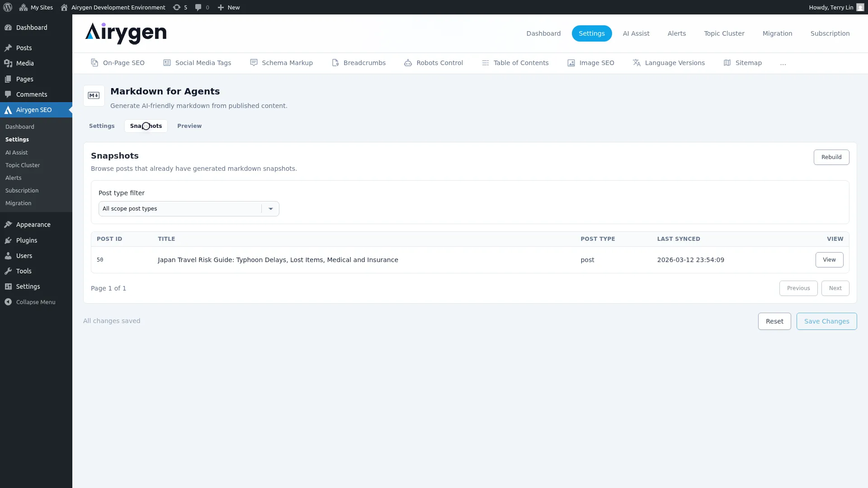The height and width of the screenshot is (488, 868).
Task: Click the On-Page SEO icon
Action: tap(94, 63)
